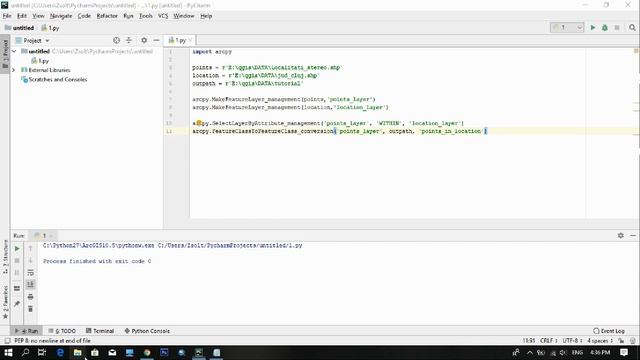Viewport: 640px width, 360px height.
Task: Open the Terminal tool window
Action: 100,331
